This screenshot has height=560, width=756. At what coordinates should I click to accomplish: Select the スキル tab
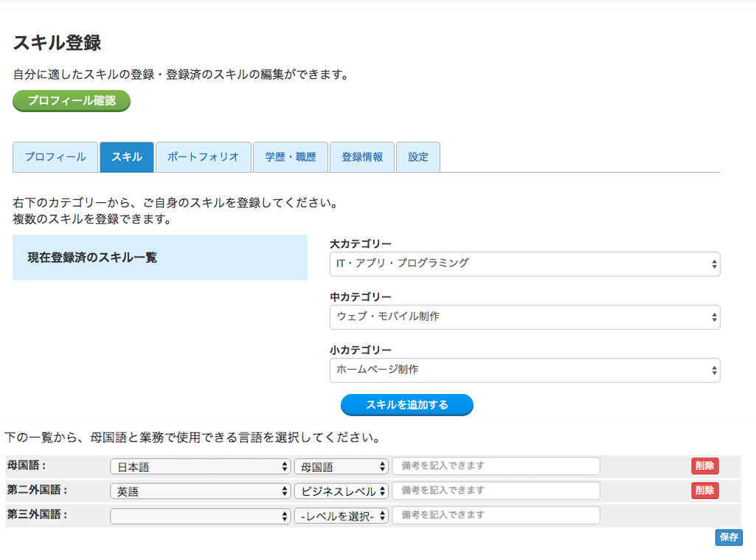tap(127, 157)
